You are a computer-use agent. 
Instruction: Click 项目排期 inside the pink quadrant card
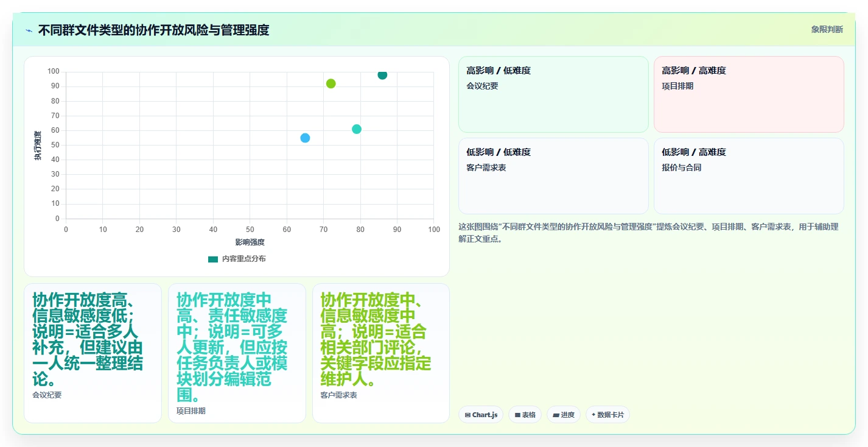coord(677,86)
